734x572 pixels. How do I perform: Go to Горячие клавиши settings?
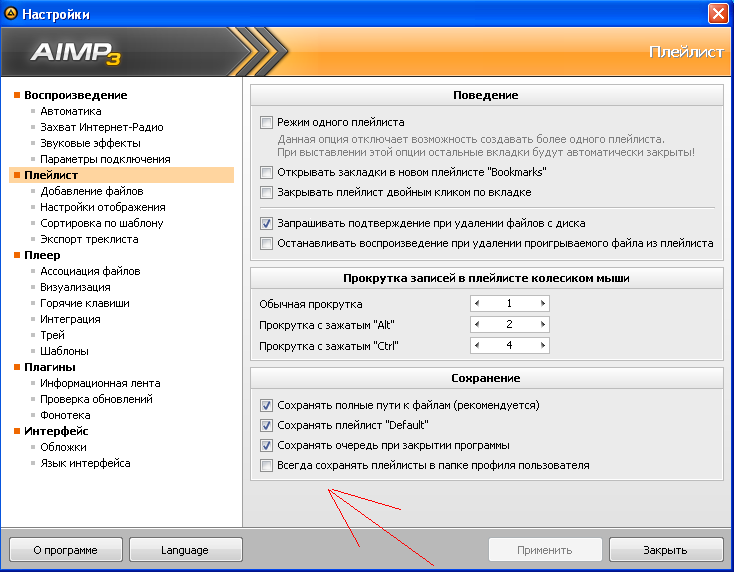pyautogui.click(x=85, y=303)
